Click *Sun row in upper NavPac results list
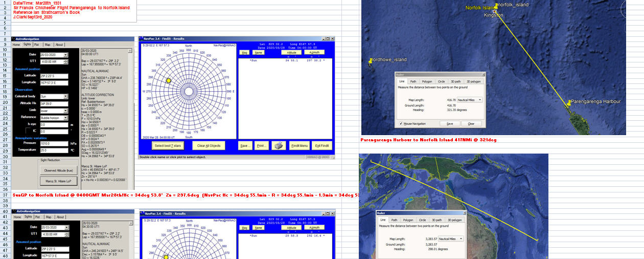The height and width of the screenshot is (259, 644). [x=285, y=60]
